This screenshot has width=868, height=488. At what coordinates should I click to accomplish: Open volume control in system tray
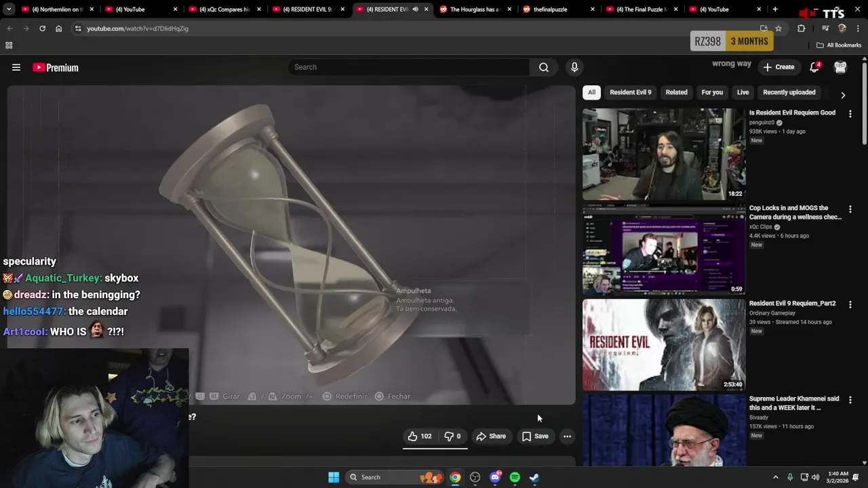tap(816, 477)
